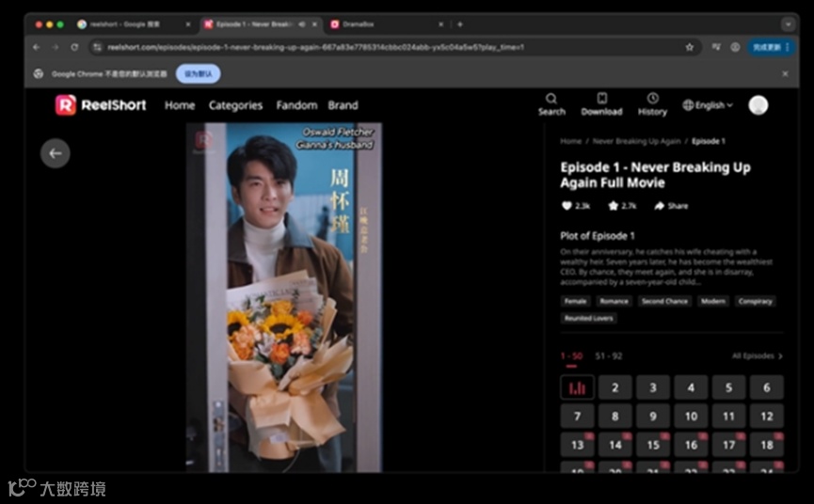
Task: Open the Search icon in header
Action: [551, 104]
